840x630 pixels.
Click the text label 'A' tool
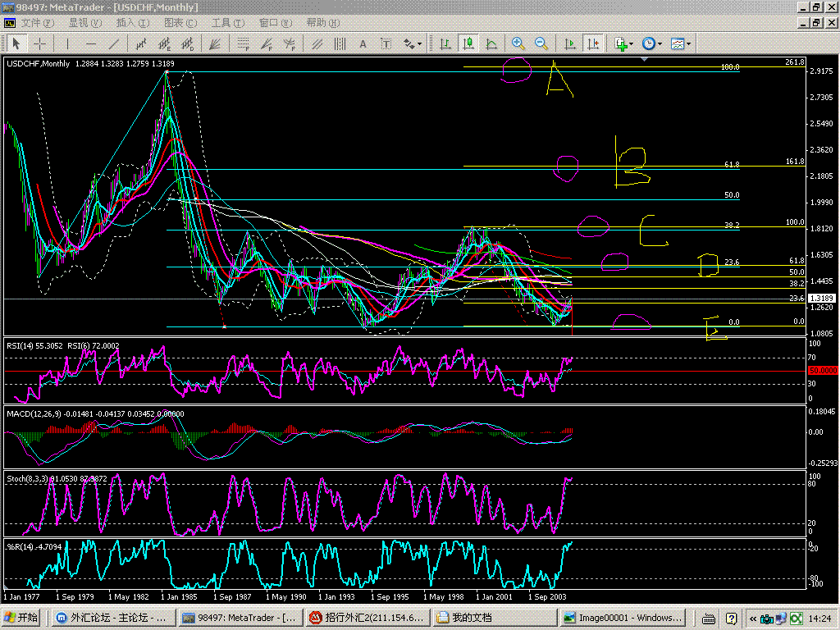pyautogui.click(x=362, y=43)
